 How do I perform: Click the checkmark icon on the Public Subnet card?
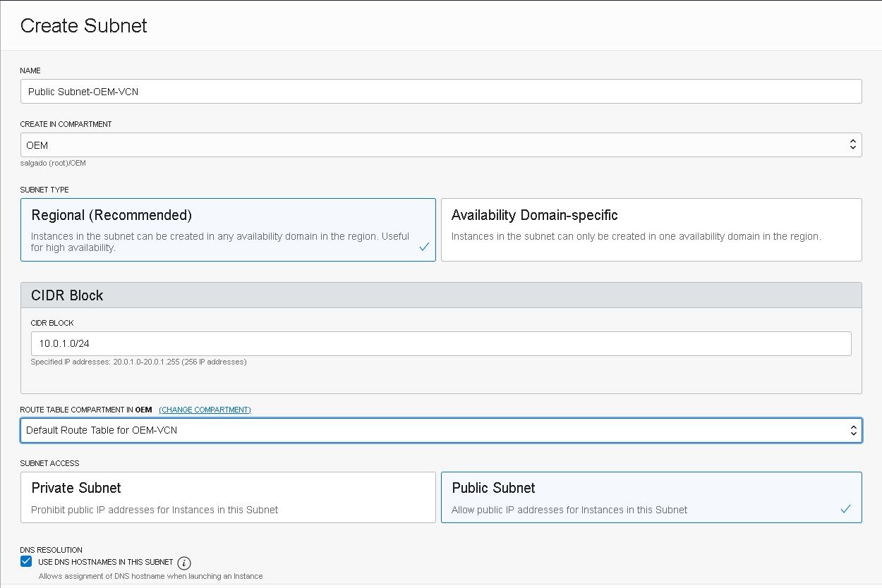(x=845, y=509)
